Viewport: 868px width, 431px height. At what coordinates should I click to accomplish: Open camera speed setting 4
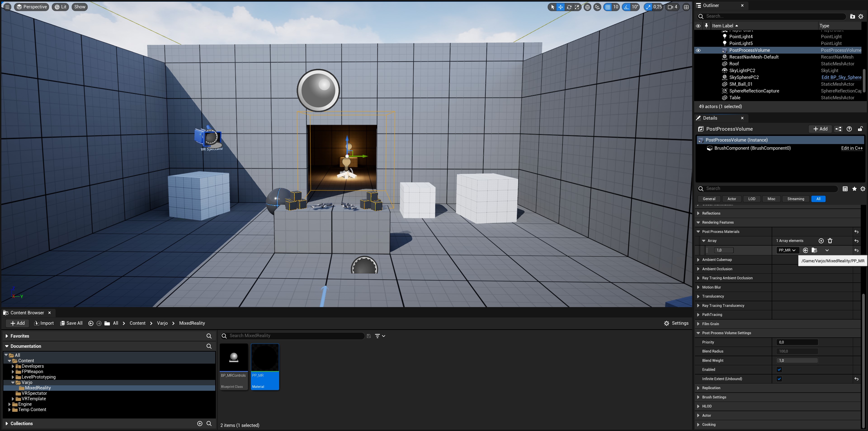pyautogui.click(x=672, y=7)
